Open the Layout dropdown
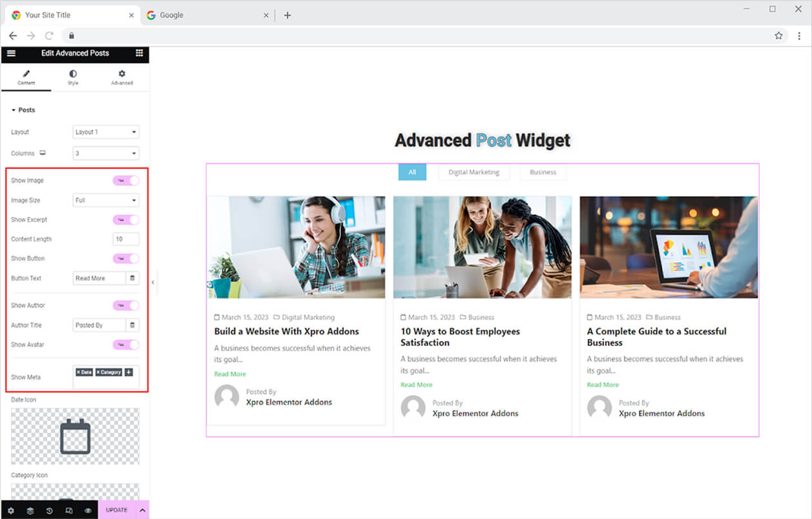This screenshot has height=519, width=812. tap(106, 132)
